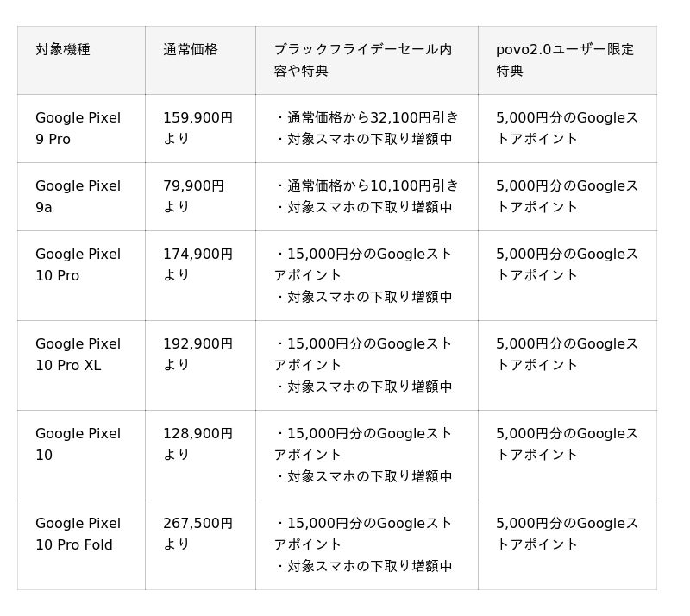This screenshot has width=690, height=616.
Task: Select the 174,900円より price cell
Action: tap(198, 265)
